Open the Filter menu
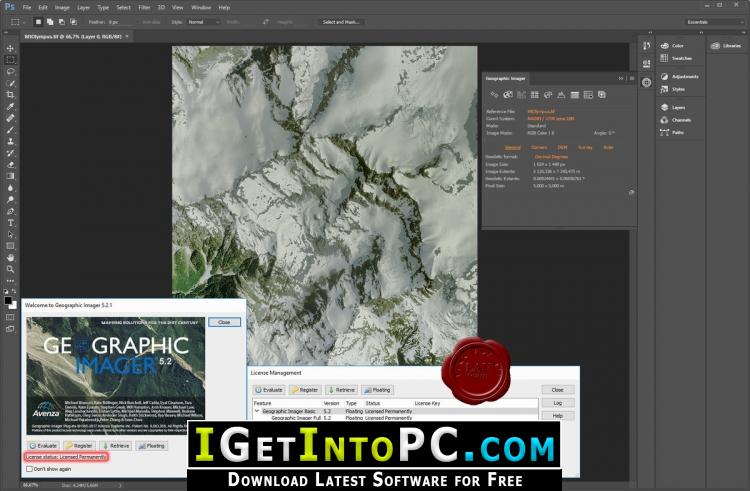The image size is (750, 491). pyautogui.click(x=144, y=8)
